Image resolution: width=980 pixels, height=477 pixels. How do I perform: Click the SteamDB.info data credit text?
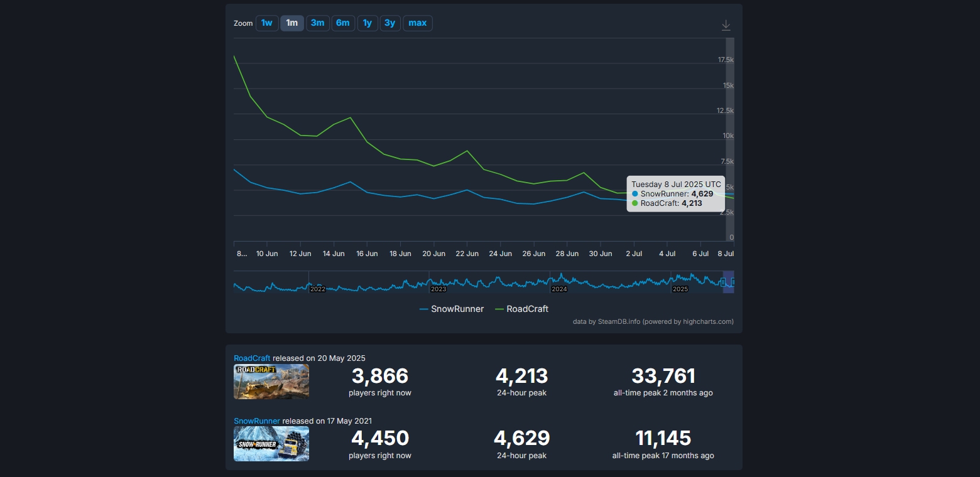pos(653,322)
